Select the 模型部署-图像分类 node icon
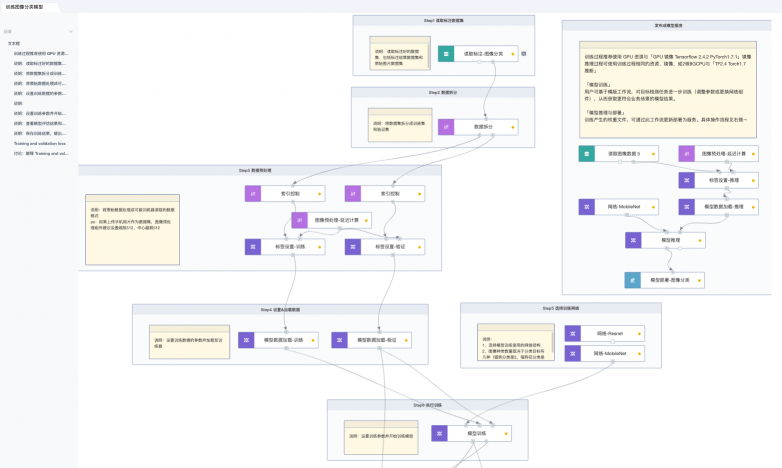Image resolution: width=782 pixels, height=468 pixels. tap(632, 281)
